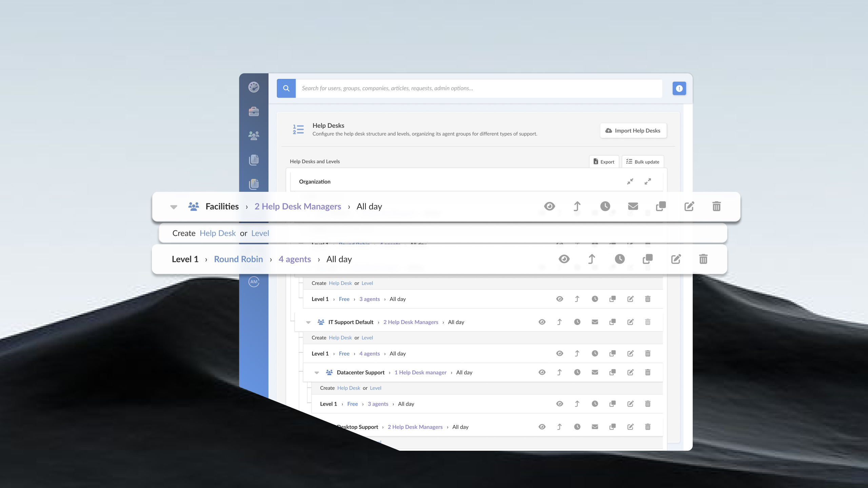This screenshot has height=488, width=868.
Task: Toggle visibility eye for IT Support Default
Action: click(x=542, y=322)
